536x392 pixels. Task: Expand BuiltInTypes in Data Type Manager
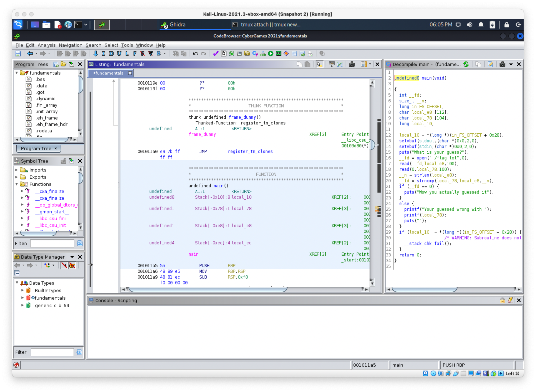[x=22, y=291]
